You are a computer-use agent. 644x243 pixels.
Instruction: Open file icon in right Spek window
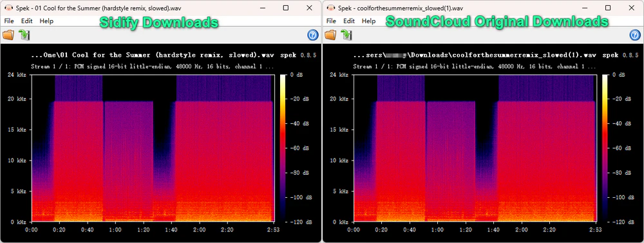pos(330,35)
